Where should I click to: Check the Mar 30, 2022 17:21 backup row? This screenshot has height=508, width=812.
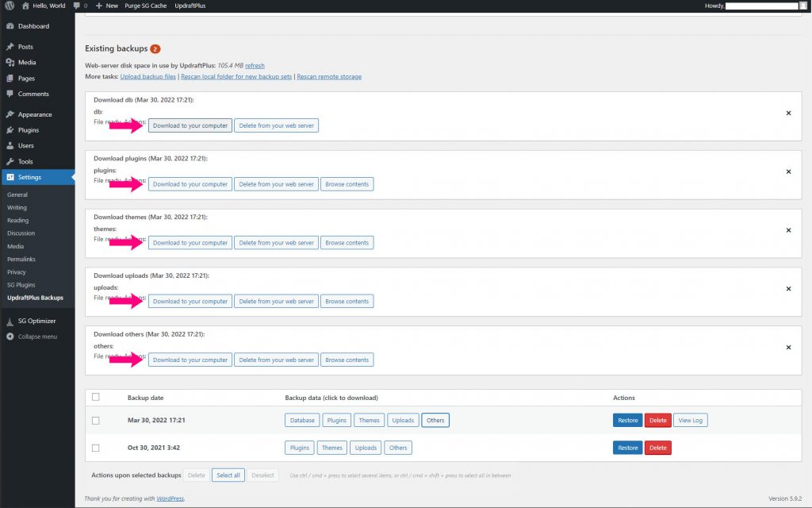(96, 421)
